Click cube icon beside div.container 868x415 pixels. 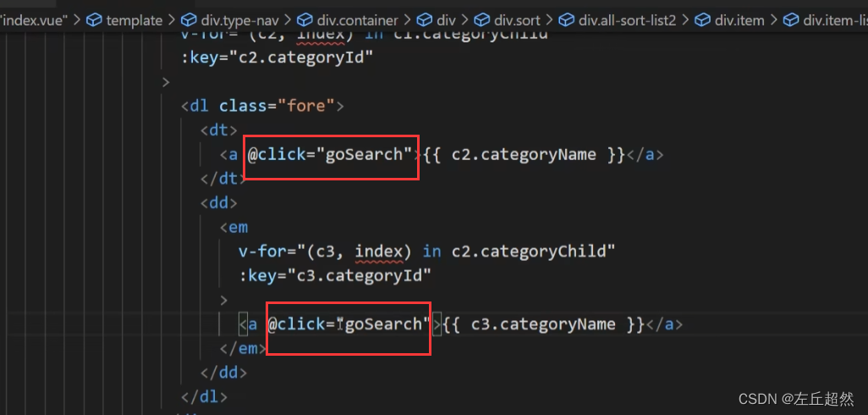click(x=305, y=21)
